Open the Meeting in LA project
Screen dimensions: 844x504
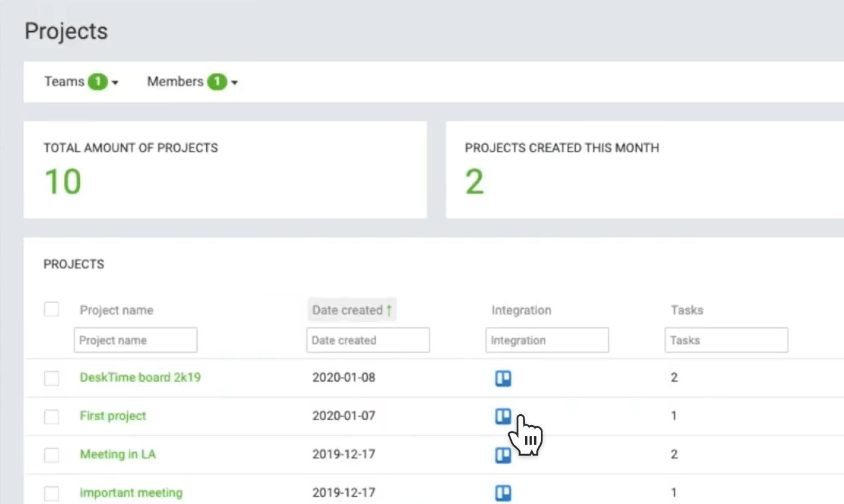(118, 455)
